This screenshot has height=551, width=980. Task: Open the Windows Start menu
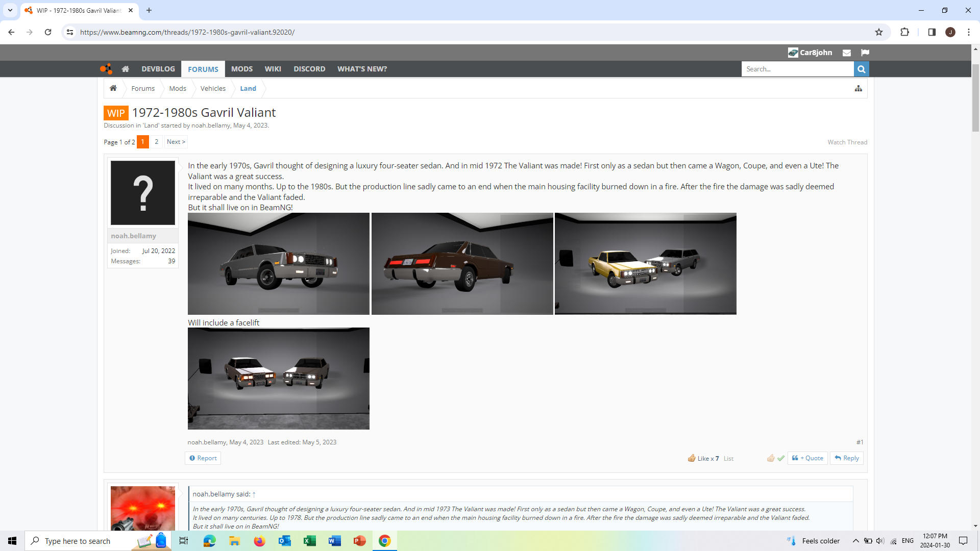(12, 541)
